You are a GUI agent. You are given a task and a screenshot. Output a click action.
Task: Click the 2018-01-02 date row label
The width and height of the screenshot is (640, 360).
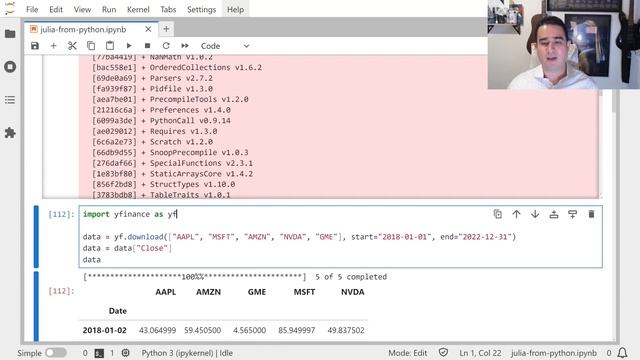point(104,330)
